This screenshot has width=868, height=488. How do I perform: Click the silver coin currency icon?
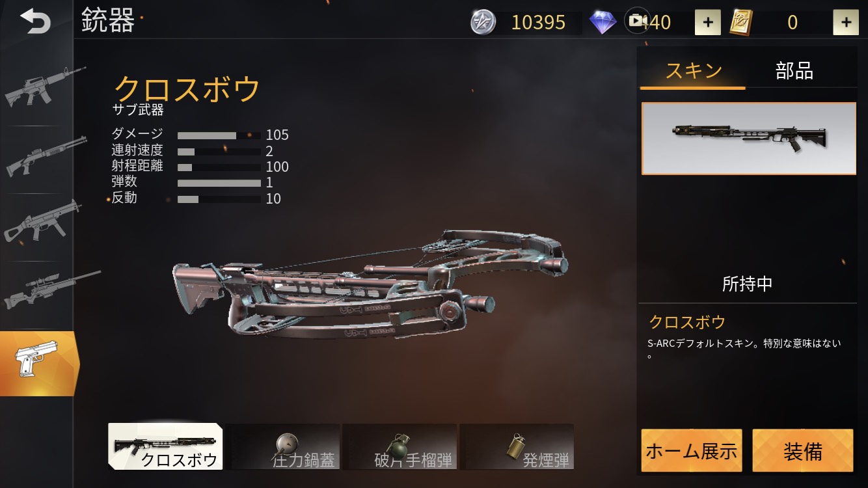click(x=483, y=23)
